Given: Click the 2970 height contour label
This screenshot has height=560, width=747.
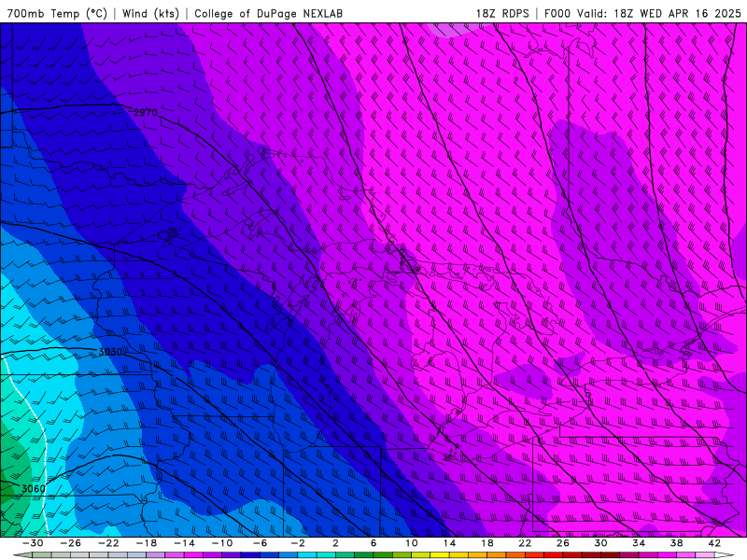Looking at the screenshot, I should click(146, 112).
